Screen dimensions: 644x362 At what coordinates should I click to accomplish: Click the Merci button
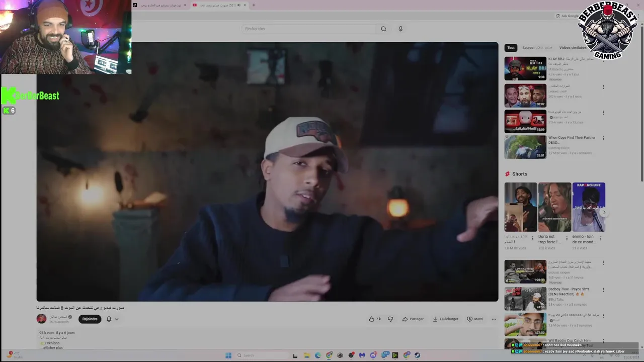pyautogui.click(x=475, y=319)
